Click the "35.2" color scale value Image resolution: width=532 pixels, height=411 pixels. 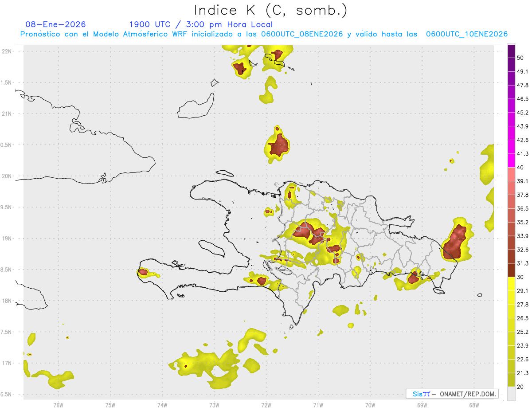523,222
